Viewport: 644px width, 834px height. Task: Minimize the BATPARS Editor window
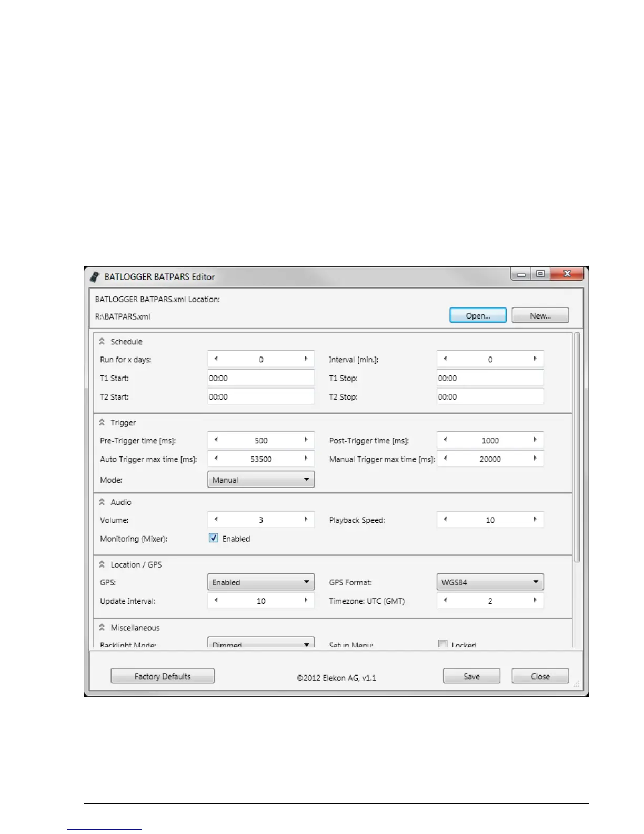521,274
